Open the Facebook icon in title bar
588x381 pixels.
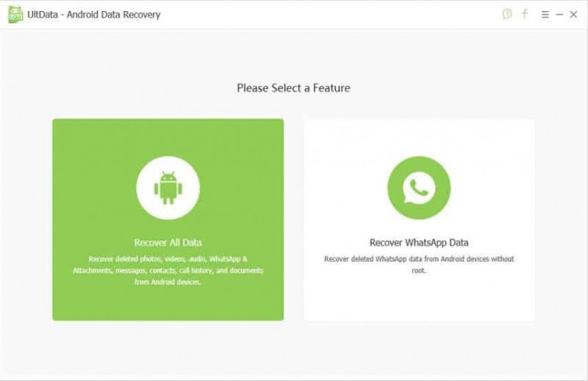click(525, 14)
